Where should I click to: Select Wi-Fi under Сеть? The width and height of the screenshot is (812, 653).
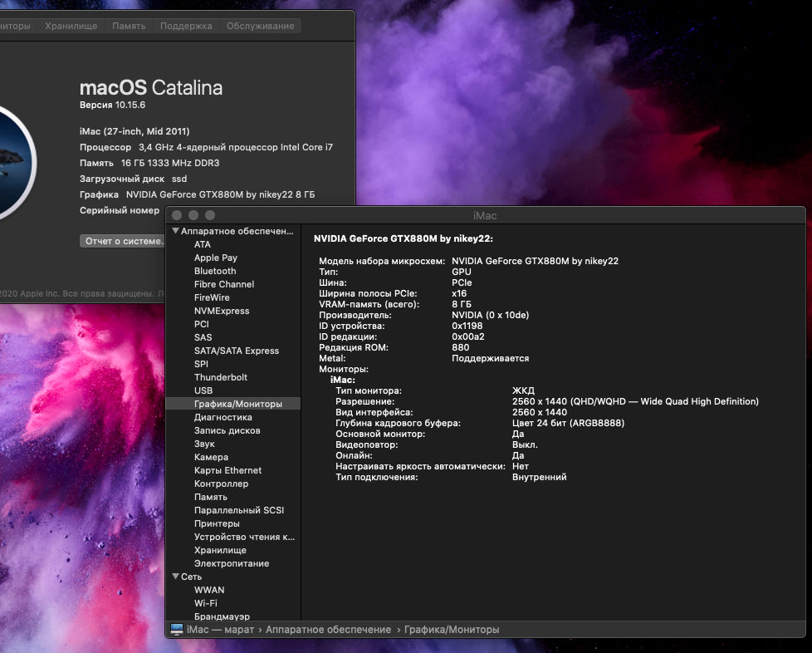(x=206, y=603)
